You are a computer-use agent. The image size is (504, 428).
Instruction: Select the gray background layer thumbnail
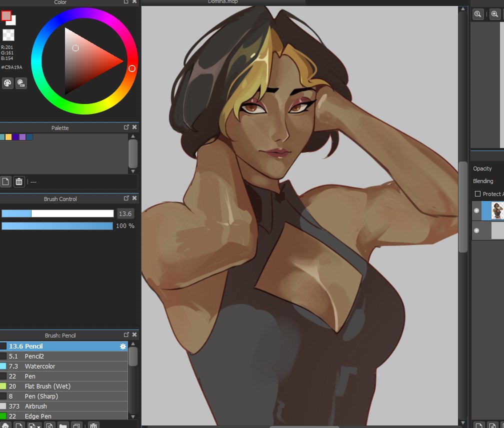(497, 230)
